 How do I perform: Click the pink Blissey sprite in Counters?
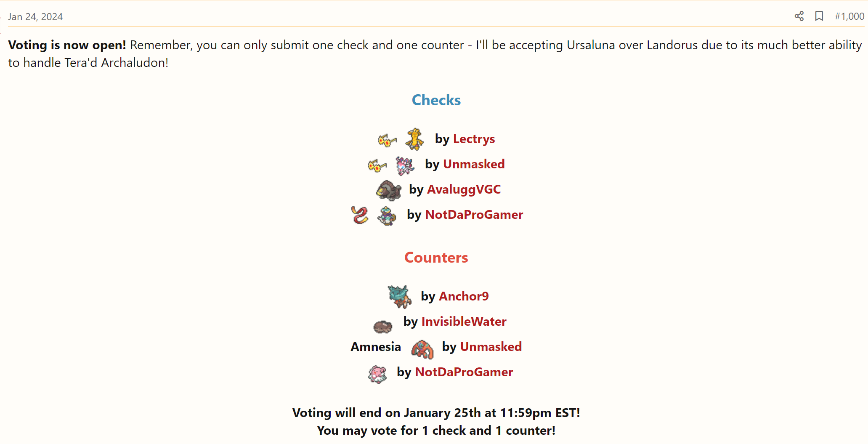[x=377, y=374]
